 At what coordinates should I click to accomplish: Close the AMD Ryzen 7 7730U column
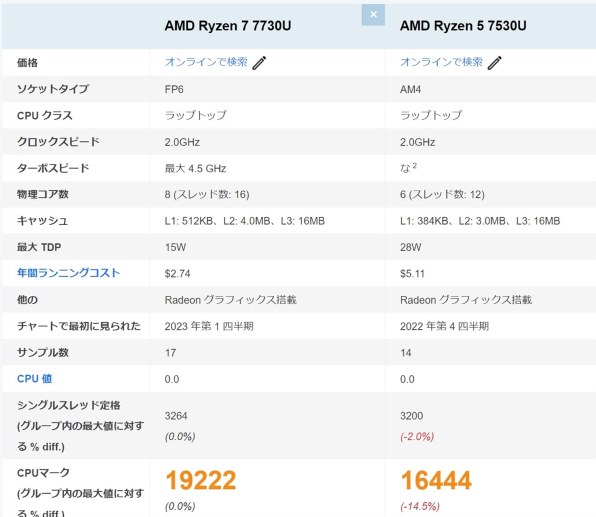(373, 15)
